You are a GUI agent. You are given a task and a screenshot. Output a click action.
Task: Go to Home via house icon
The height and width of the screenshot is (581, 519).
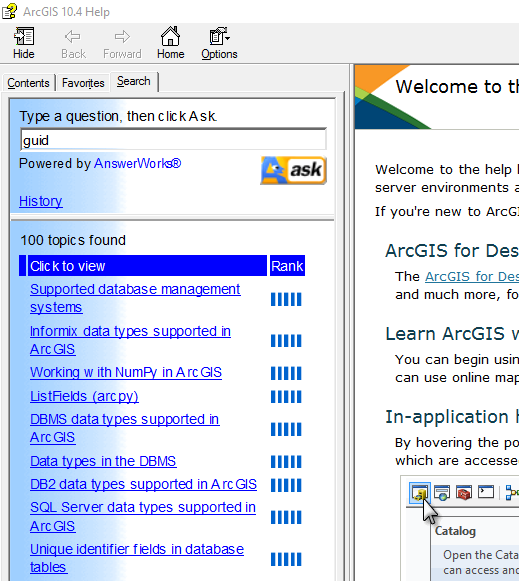coord(170,36)
